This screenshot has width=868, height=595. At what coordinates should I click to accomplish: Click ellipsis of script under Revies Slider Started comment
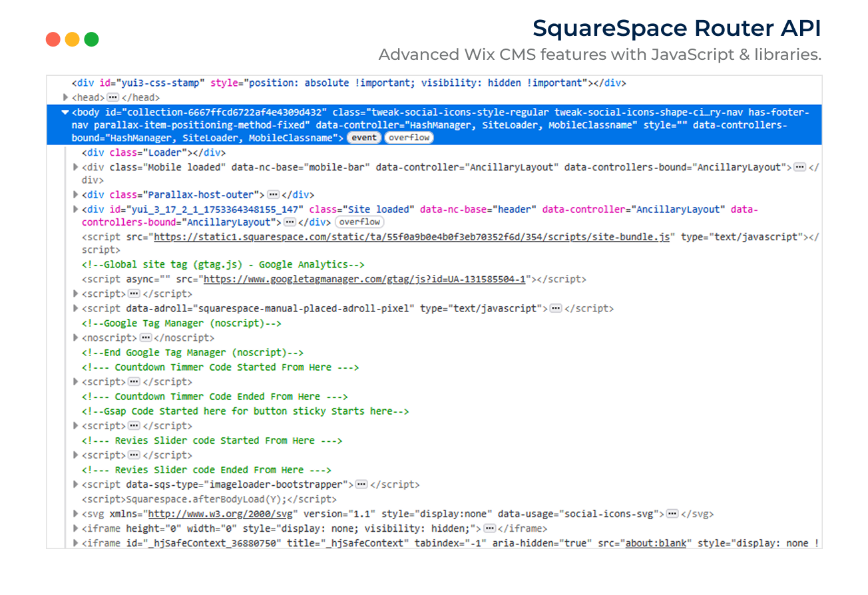pos(134,455)
